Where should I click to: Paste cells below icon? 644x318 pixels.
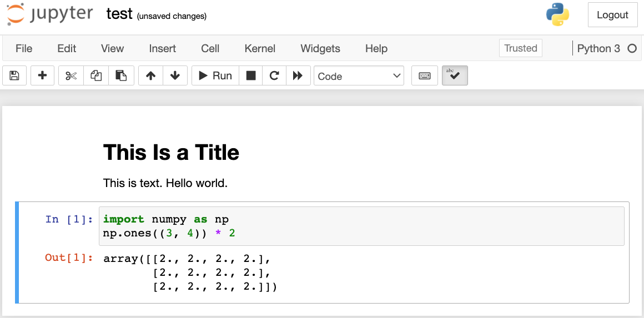121,76
